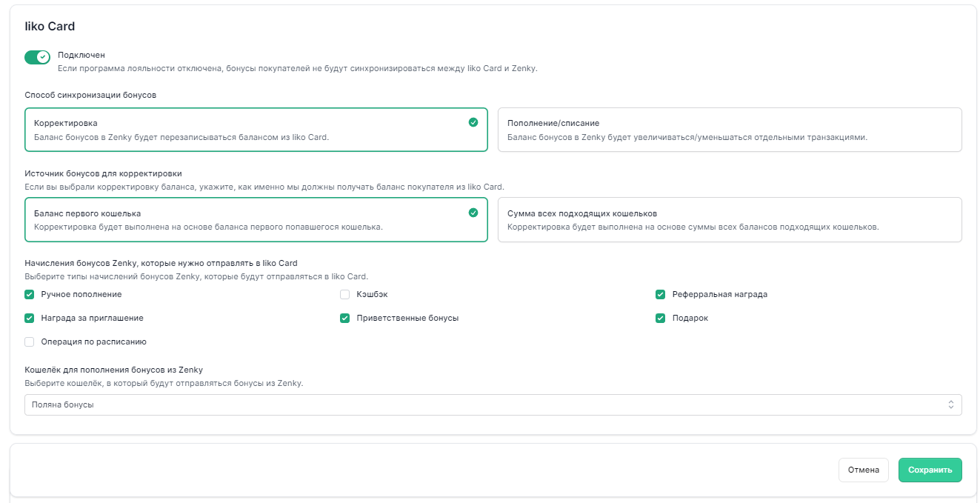The image size is (980, 503).
Task: Uncheck the Ручное пополнение checkbox
Action: [30, 294]
